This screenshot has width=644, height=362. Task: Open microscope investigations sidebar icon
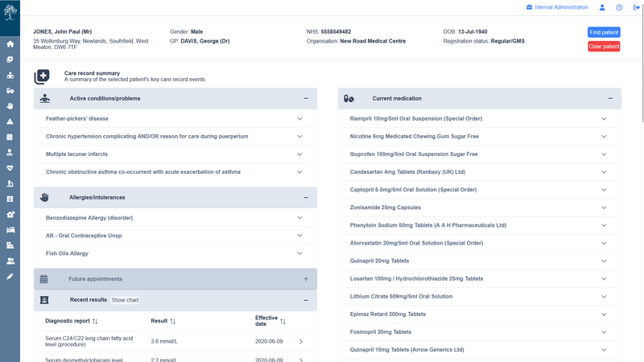pos(10,183)
